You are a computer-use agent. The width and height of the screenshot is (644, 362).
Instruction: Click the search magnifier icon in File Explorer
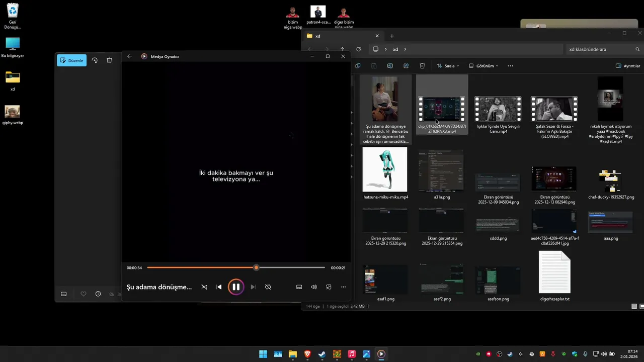[x=637, y=49]
